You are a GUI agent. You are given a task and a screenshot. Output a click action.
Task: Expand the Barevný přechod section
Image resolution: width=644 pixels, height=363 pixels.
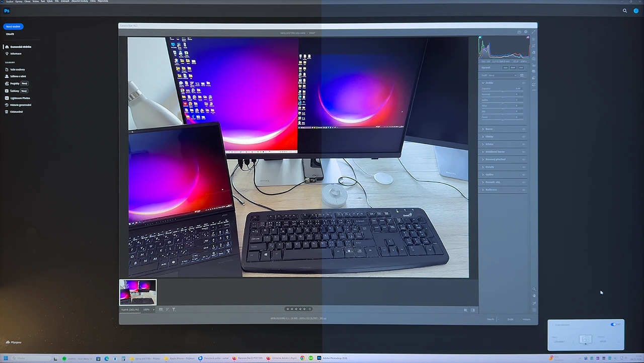click(495, 159)
